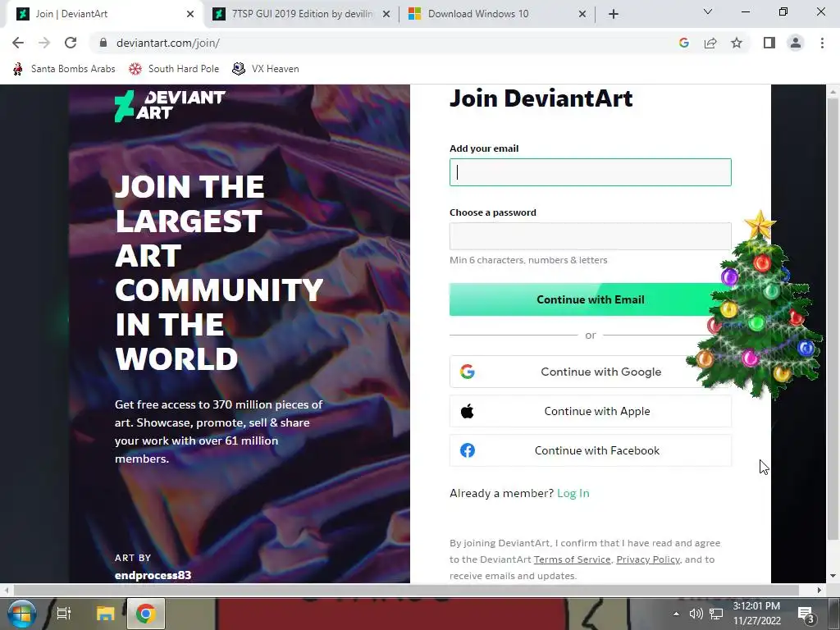Open the notification center icon
The width and height of the screenshot is (840, 630).
(806, 614)
